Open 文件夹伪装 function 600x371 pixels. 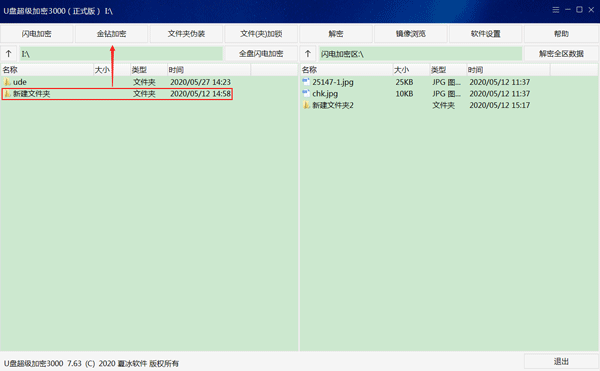pyautogui.click(x=186, y=34)
